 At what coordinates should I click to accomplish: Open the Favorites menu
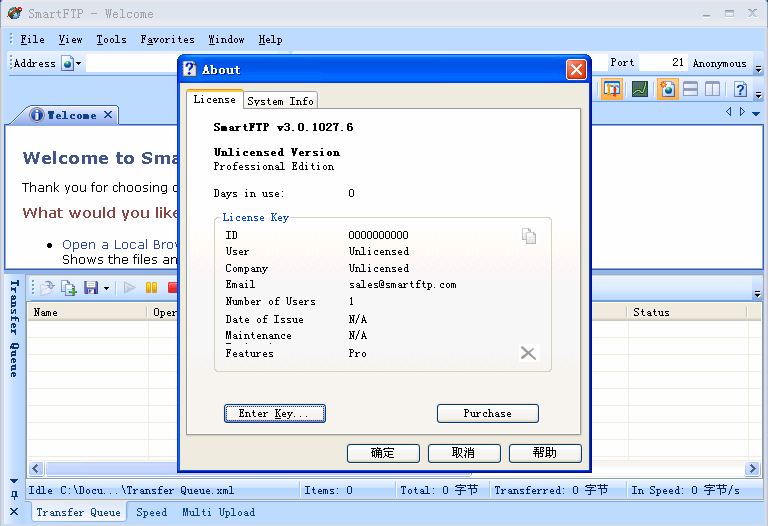(168, 39)
